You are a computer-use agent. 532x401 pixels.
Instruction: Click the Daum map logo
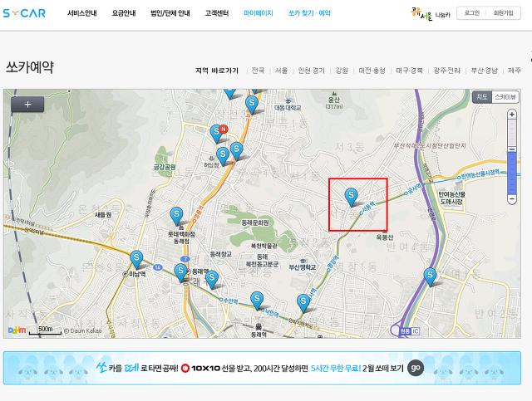(17, 330)
